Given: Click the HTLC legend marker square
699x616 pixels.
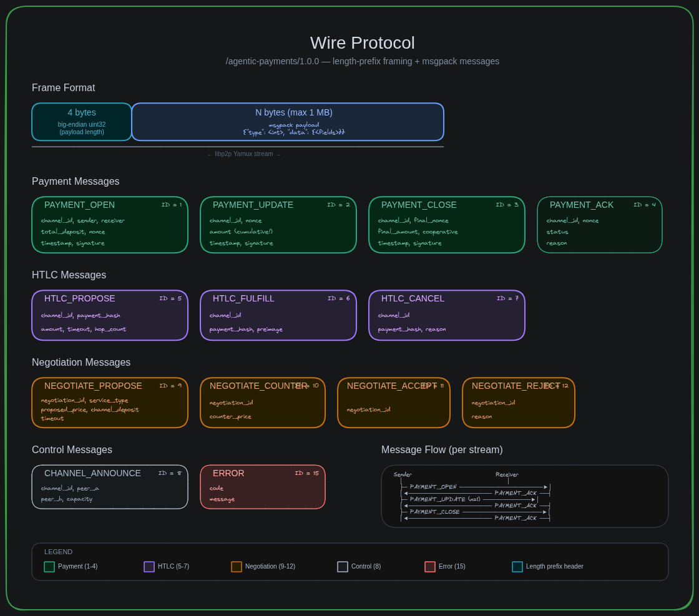Looking at the screenshot, I should (x=149, y=567).
